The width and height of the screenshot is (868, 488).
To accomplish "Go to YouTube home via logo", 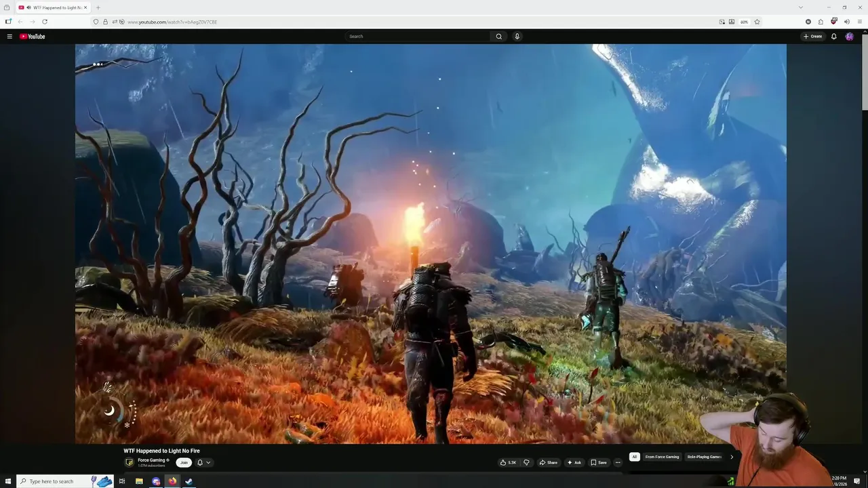I will coord(32,37).
